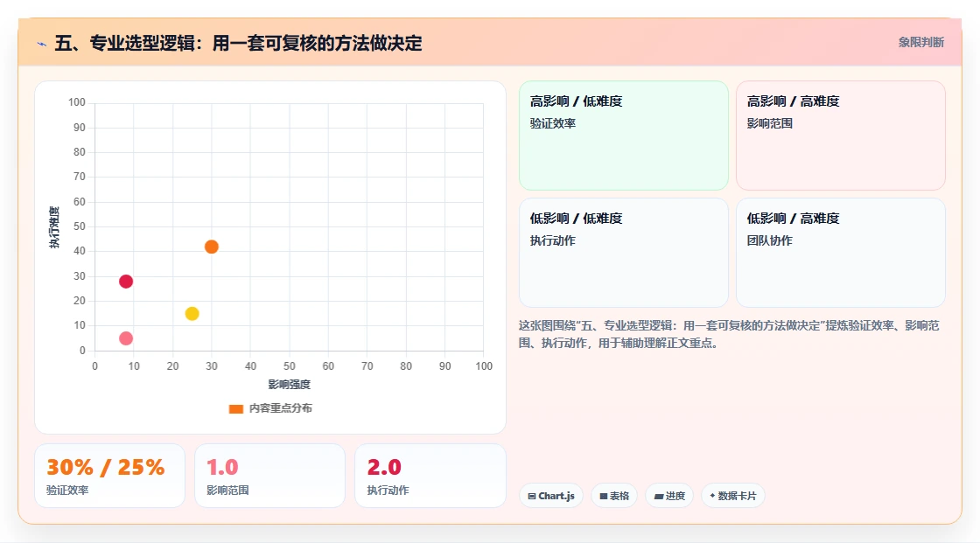Select the 高影响 / 低难度 quadrant card

tap(623, 135)
